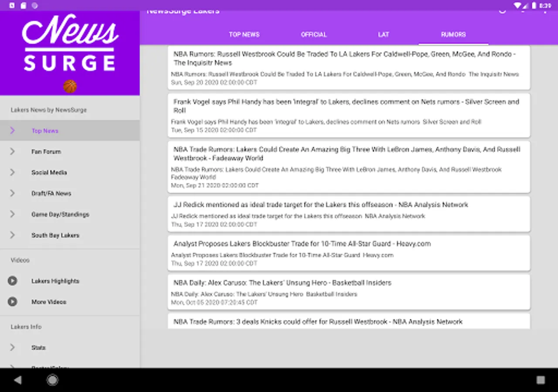558x392 pixels.
Task: Switch to the TOP NEWS tab
Action: (x=244, y=34)
